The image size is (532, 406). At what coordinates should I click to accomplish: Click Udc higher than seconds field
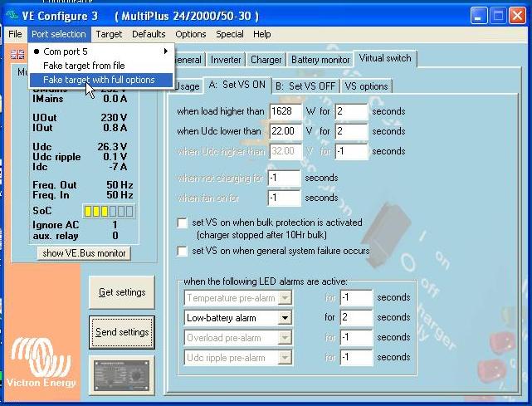click(351, 151)
